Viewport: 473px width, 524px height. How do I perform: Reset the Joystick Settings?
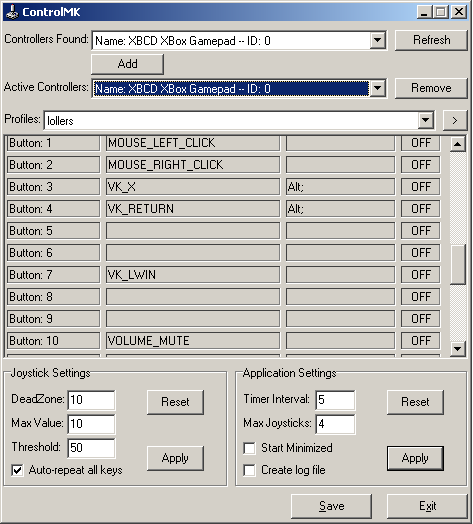[175, 402]
